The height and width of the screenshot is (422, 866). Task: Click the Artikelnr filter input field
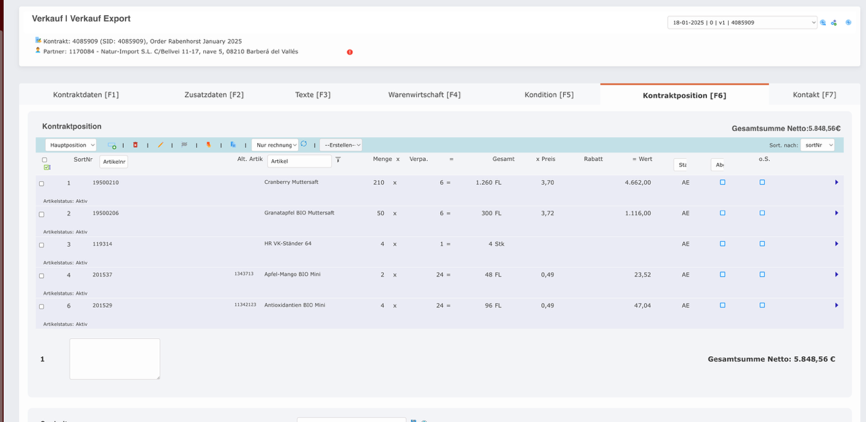pyautogui.click(x=113, y=161)
